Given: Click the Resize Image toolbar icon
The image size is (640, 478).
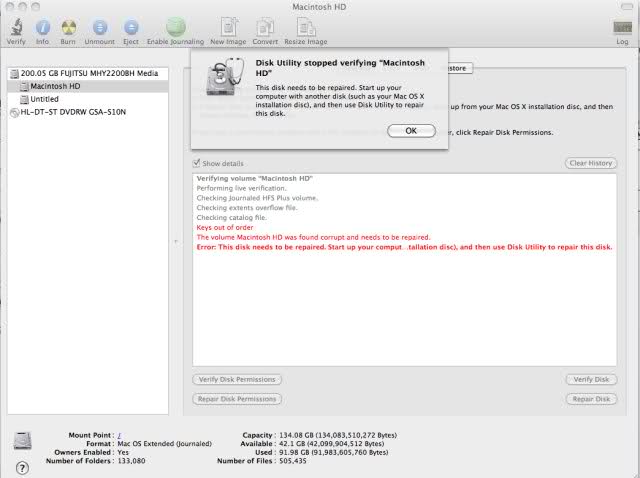Looking at the screenshot, I should tap(306, 27).
